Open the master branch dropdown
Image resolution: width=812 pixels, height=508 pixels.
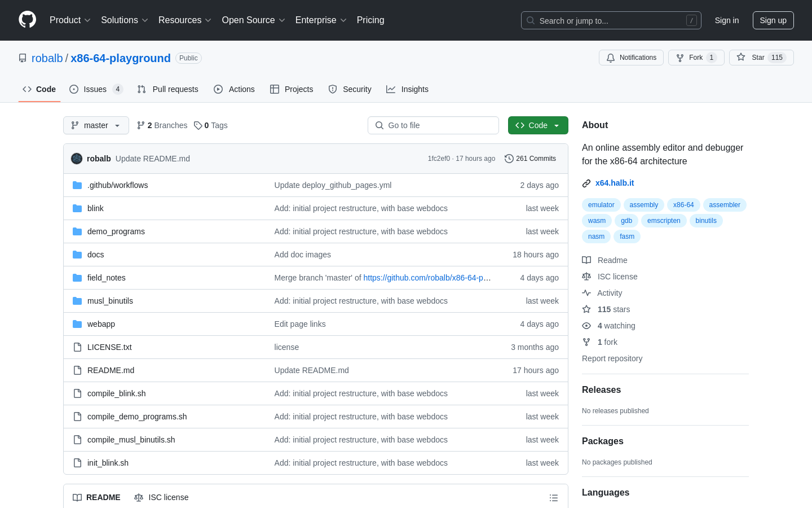(96, 125)
